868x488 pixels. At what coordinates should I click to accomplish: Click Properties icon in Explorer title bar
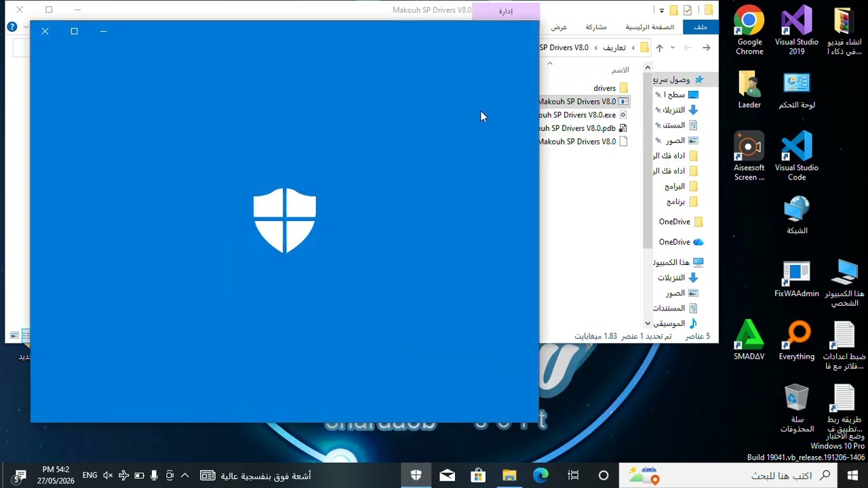[688, 10]
